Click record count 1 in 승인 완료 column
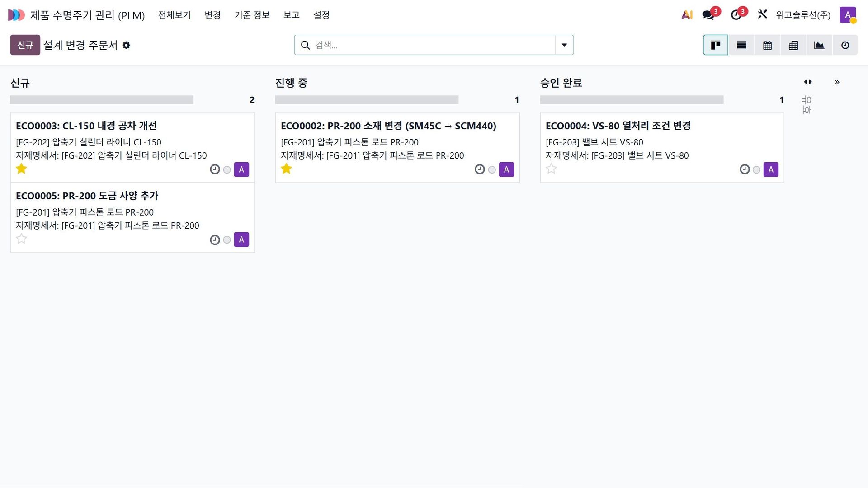This screenshot has width=868, height=488. point(782,100)
